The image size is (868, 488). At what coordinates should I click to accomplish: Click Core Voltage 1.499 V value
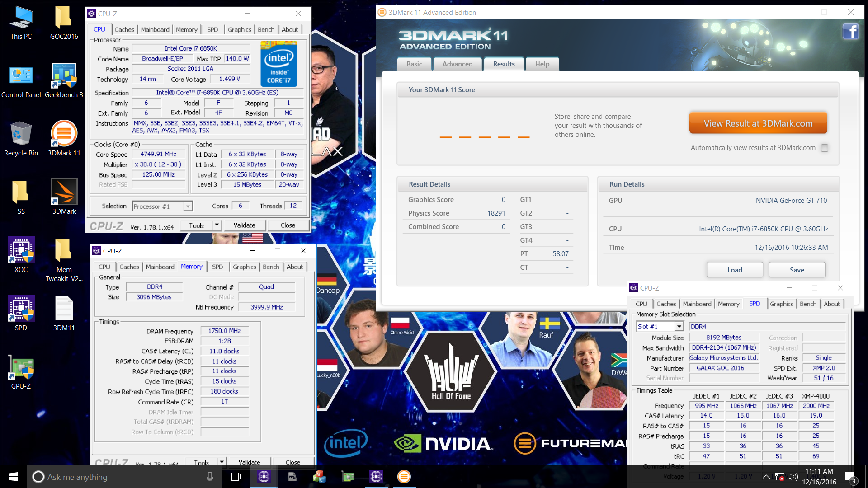tap(230, 79)
